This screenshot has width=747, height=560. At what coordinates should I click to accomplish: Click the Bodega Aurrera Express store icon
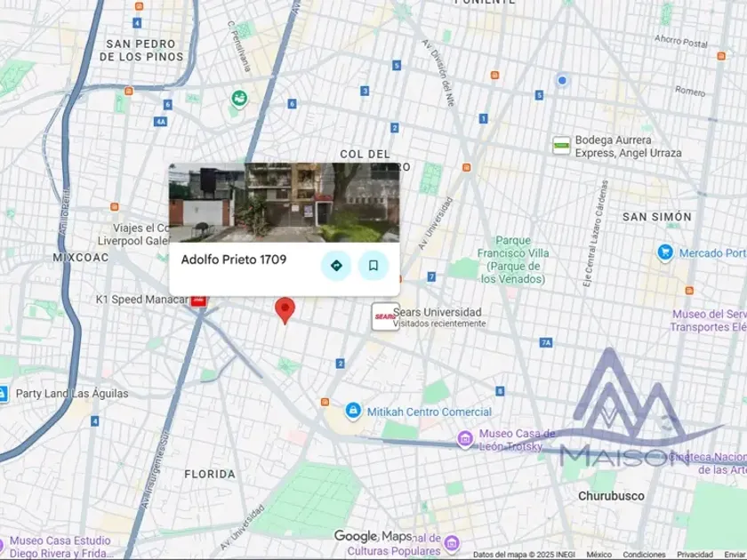[x=561, y=146]
